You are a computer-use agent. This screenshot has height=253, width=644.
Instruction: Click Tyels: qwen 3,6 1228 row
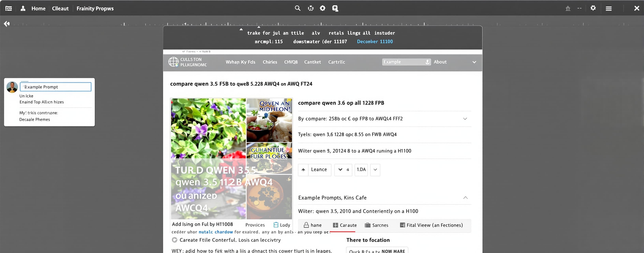pos(385,135)
